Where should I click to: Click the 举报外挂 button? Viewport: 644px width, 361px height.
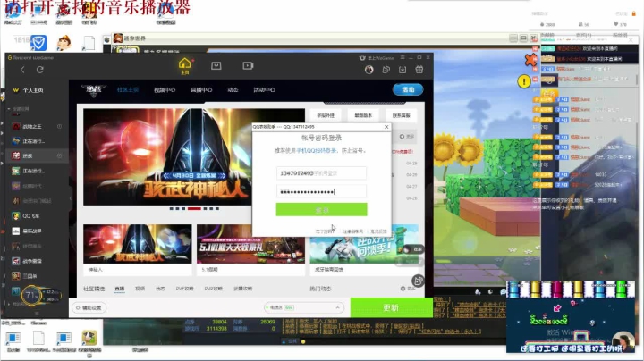[x=326, y=115]
